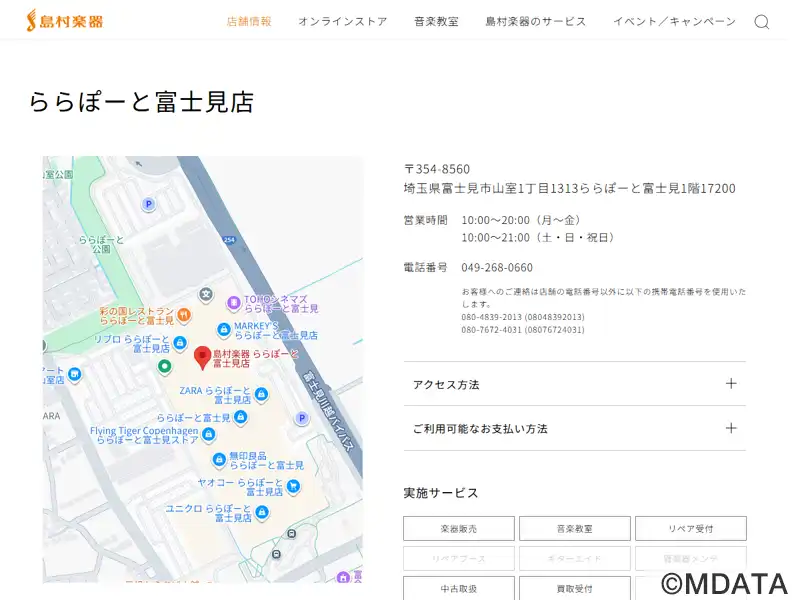Select the MARKEY'S shopping marker icon
This screenshot has width=800, height=600.
coord(223,330)
